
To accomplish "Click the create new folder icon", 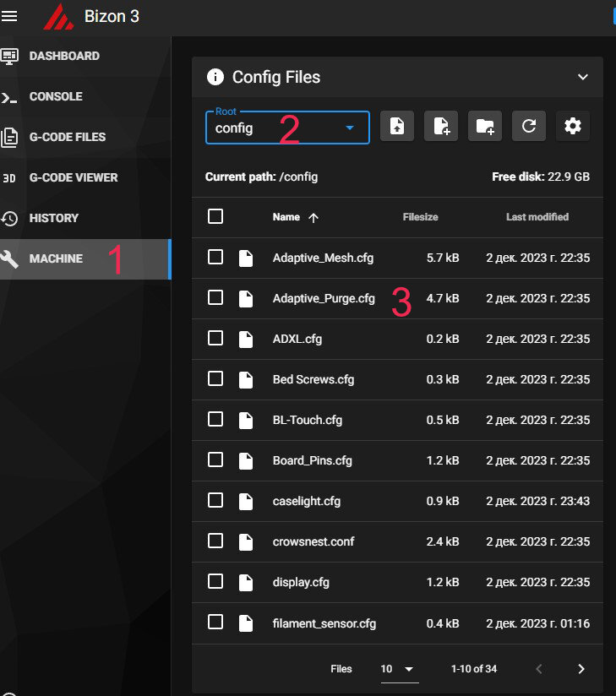I will (x=484, y=127).
